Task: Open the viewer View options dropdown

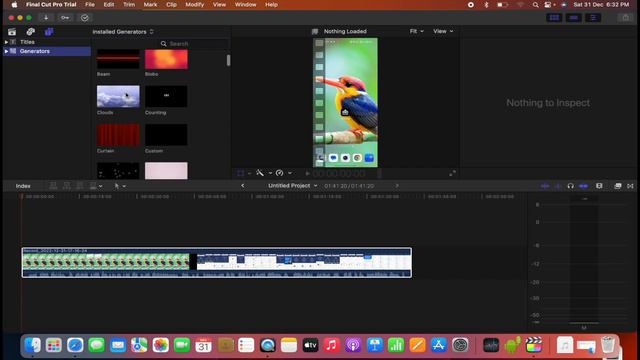Action: point(443,31)
